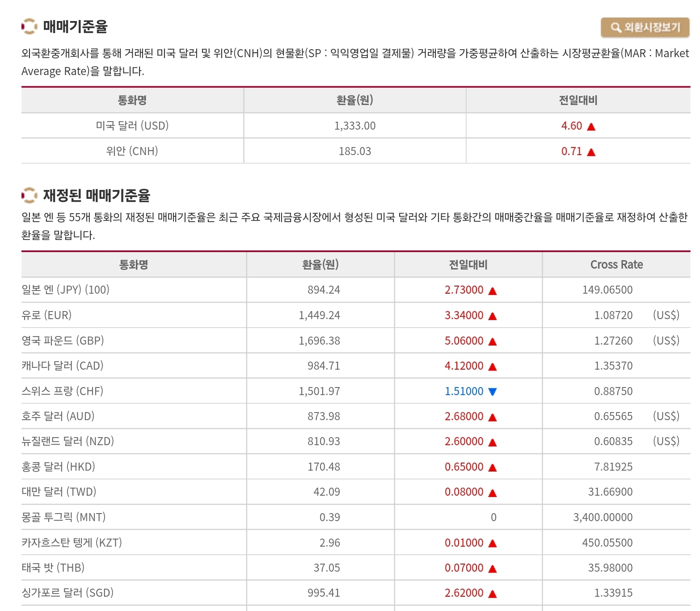This screenshot has height=611, width=700.
Task: Click the 스위스 프랑 (CHF) row label
Action: 63,391
